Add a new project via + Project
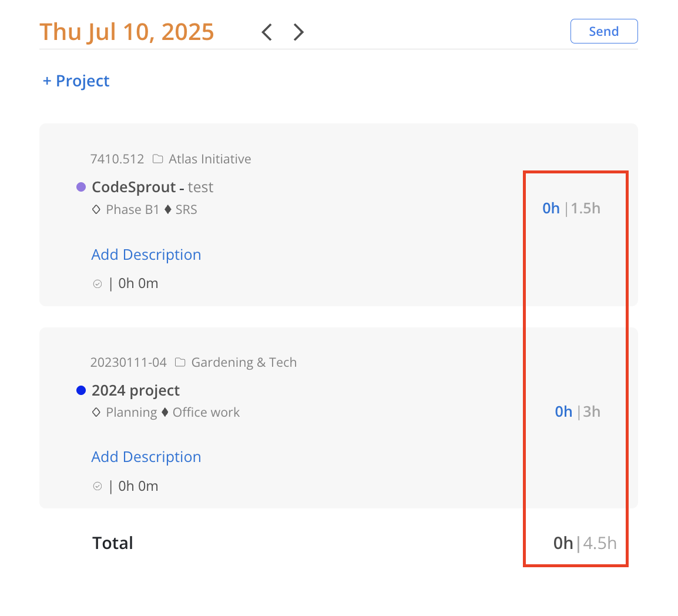 pyautogui.click(x=76, y=81)
